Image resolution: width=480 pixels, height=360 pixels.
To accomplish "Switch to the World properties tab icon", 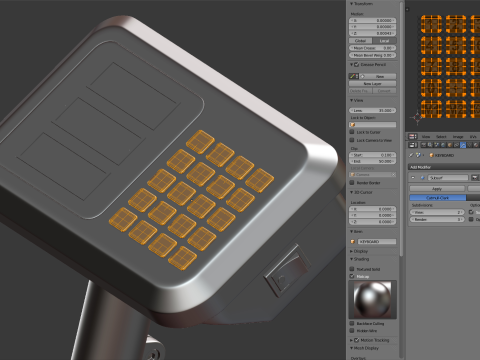I will [x=443, y=145].
